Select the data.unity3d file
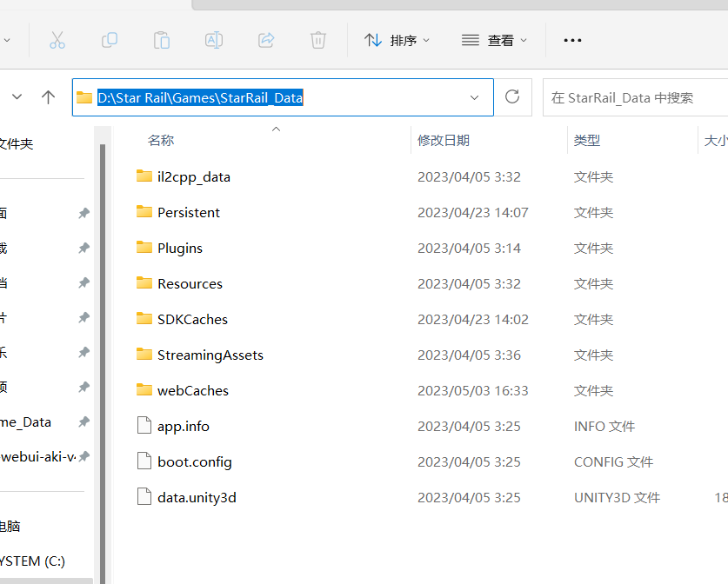 197,497
